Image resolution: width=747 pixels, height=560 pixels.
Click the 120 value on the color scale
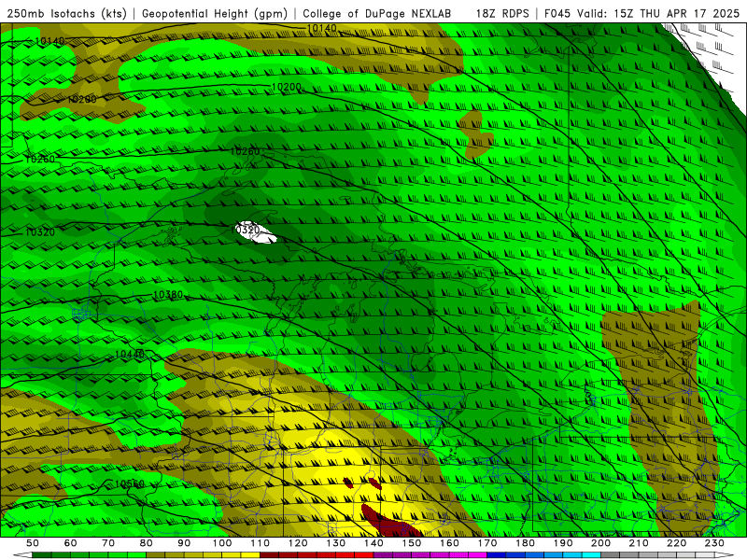click(298, 543)
